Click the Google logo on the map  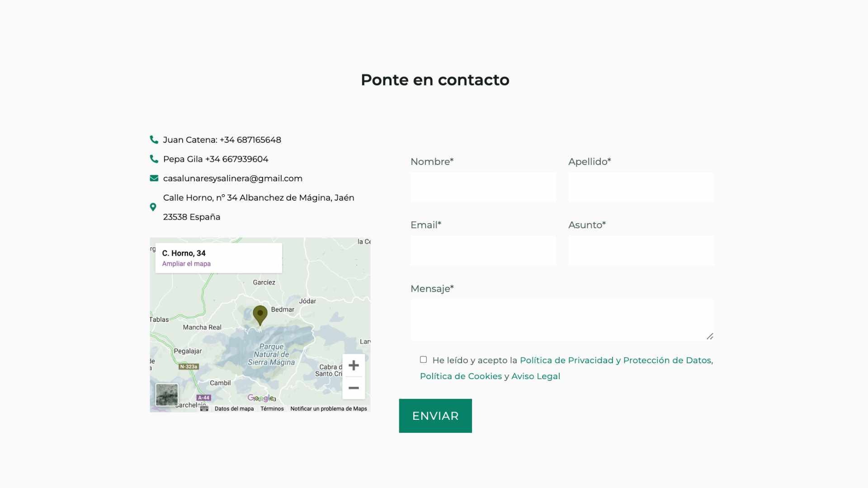260,398
